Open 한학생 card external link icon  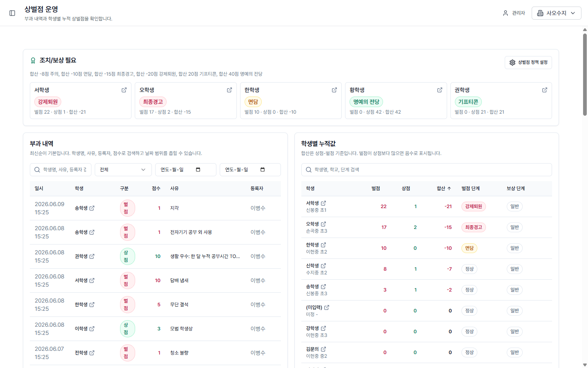pyautogui.click(x=334, y=90)
